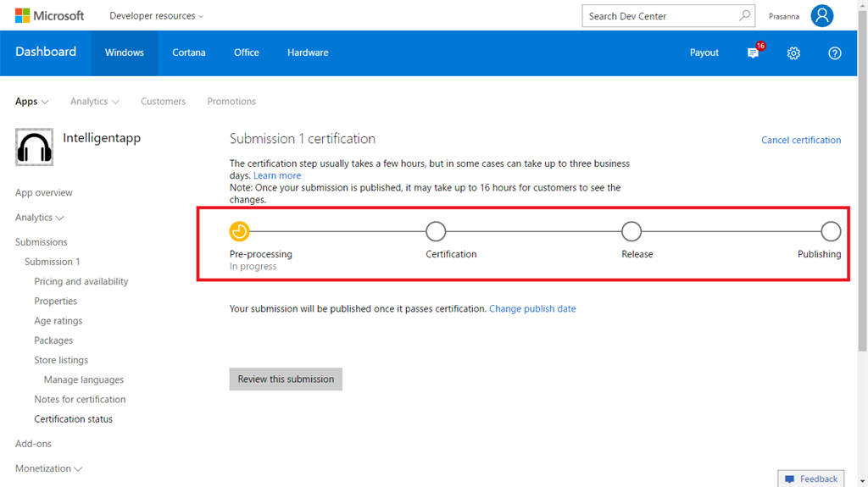Switch to the Hardware tab
868x487 pixels.
click(308, 53)
